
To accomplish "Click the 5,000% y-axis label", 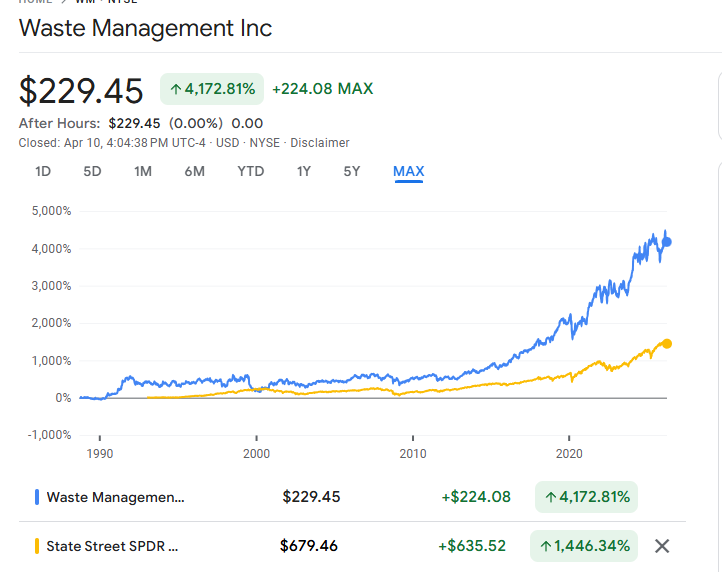I will pos(51,211).
